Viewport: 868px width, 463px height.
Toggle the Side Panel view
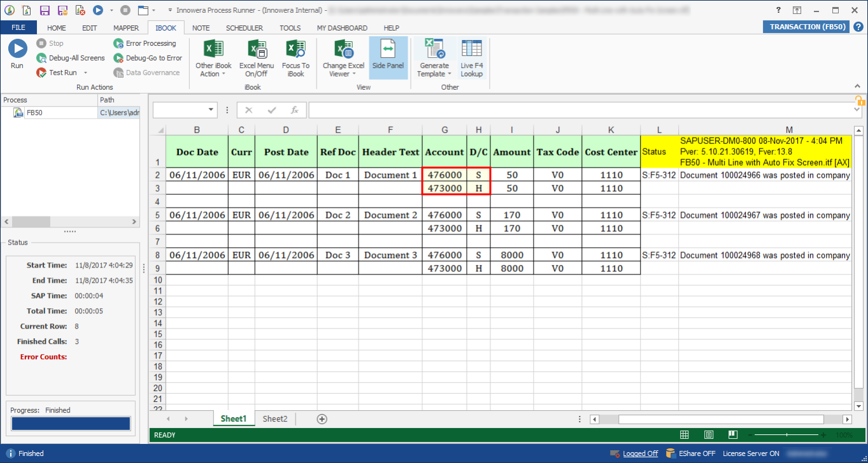click(388, 58)
